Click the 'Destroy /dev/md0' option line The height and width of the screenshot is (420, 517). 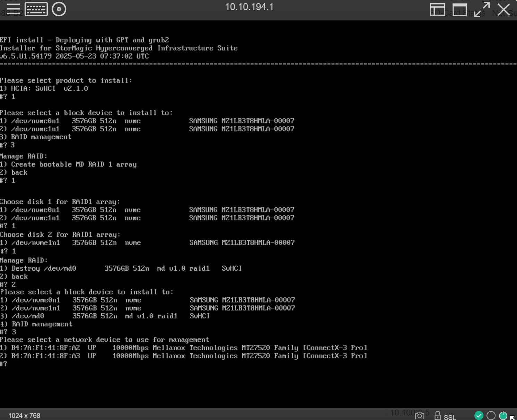pyautogui.click(x=121, y=268)
